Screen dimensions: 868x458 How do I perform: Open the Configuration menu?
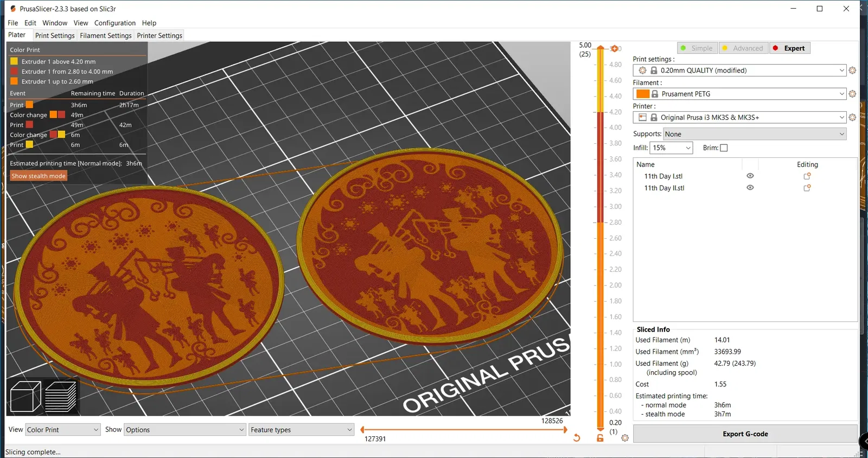point(115,23)
